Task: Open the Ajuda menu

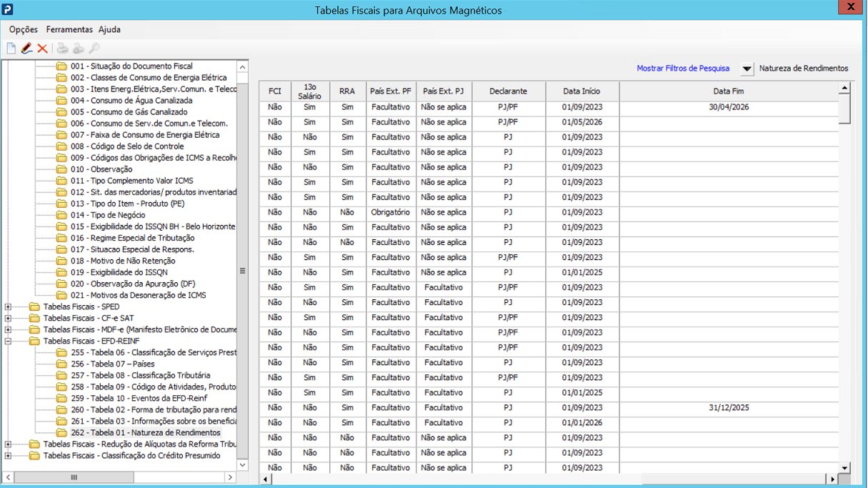Action: tap(109, 29)
